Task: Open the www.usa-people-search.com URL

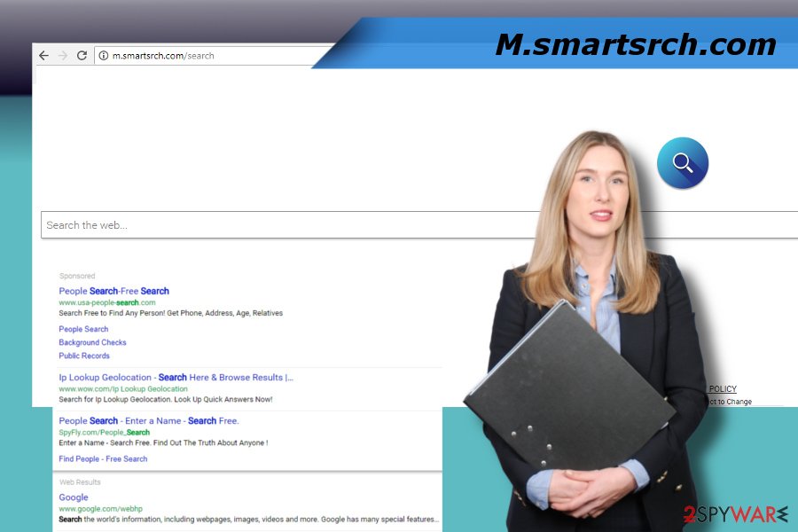Action: [x=107, y=302]
